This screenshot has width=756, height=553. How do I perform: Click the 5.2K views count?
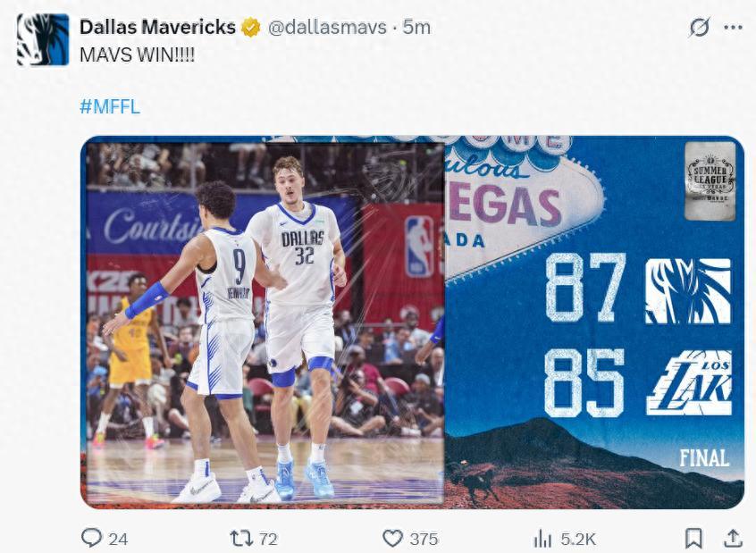click(x=578, y=539)
